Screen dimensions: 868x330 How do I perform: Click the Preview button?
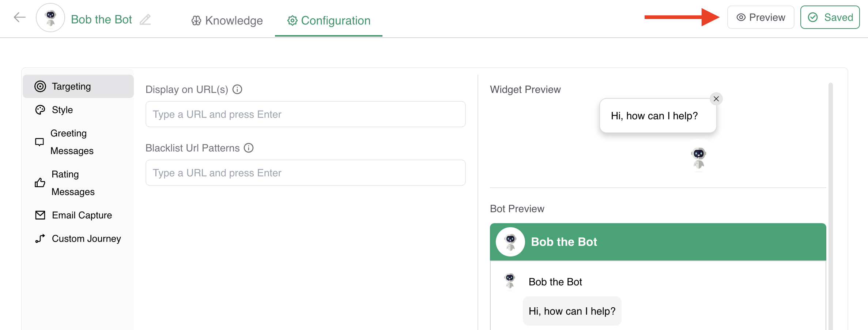coord(761,17)
